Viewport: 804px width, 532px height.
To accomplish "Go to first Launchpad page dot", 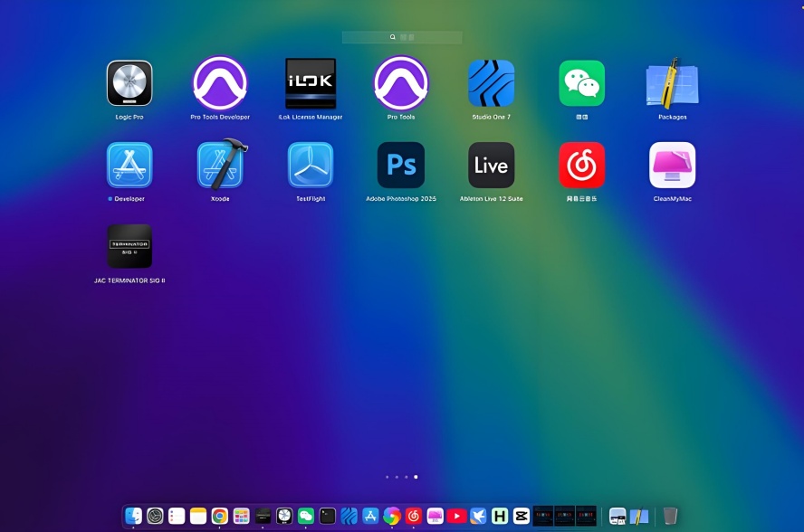I will click(388, 477).
